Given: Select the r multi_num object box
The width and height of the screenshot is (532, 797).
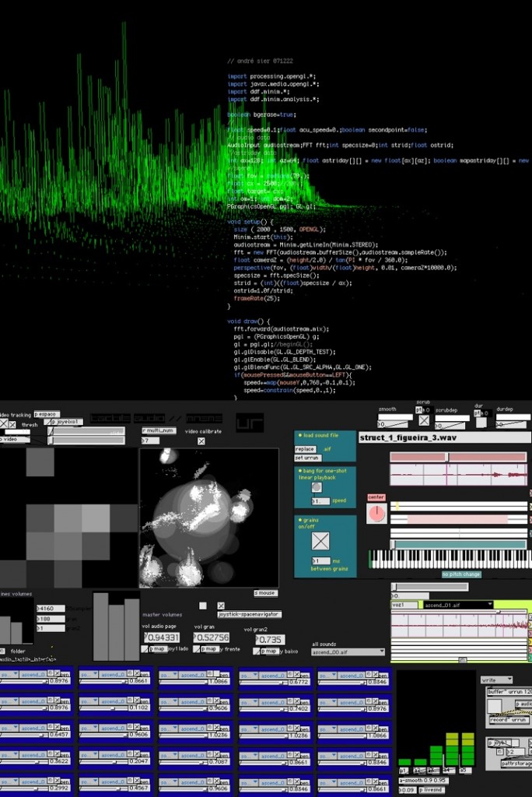Looking at the screenshot, I should coord(159,430).
